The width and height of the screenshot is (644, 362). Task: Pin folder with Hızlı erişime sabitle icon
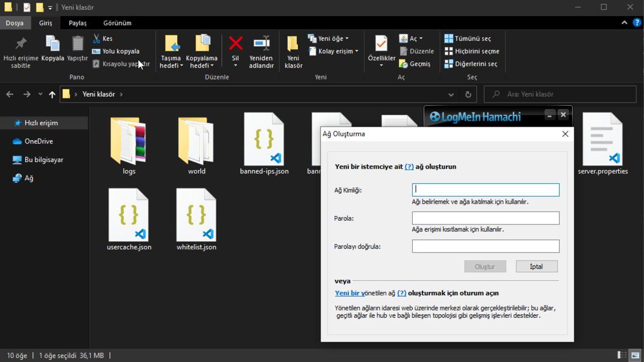pos(21,44)
